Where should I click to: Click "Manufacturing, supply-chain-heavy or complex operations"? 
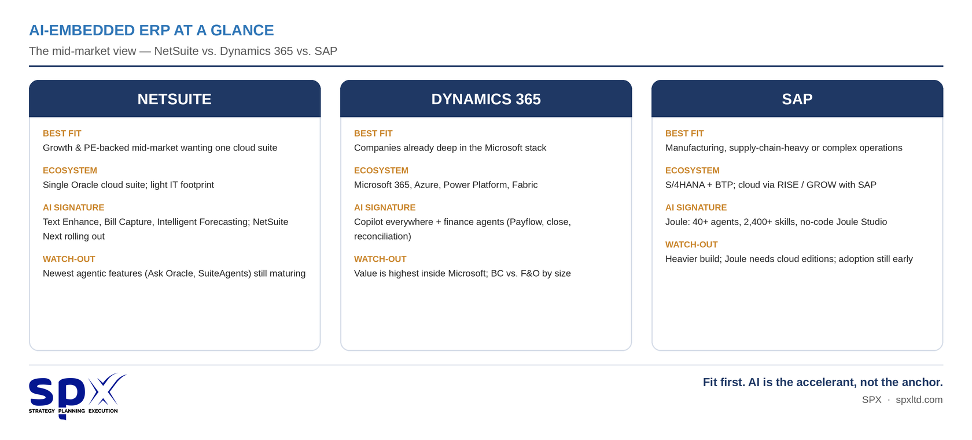[x=784, y=148]
